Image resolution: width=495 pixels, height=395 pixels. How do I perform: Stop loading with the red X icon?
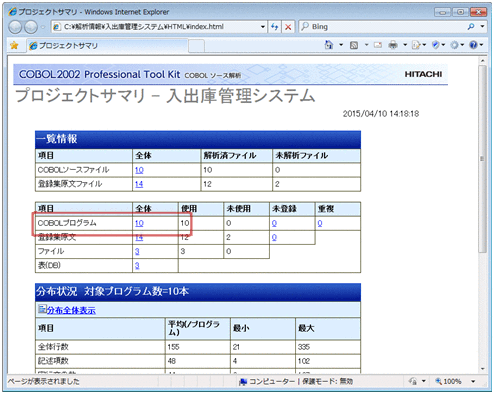click(288, 27)
